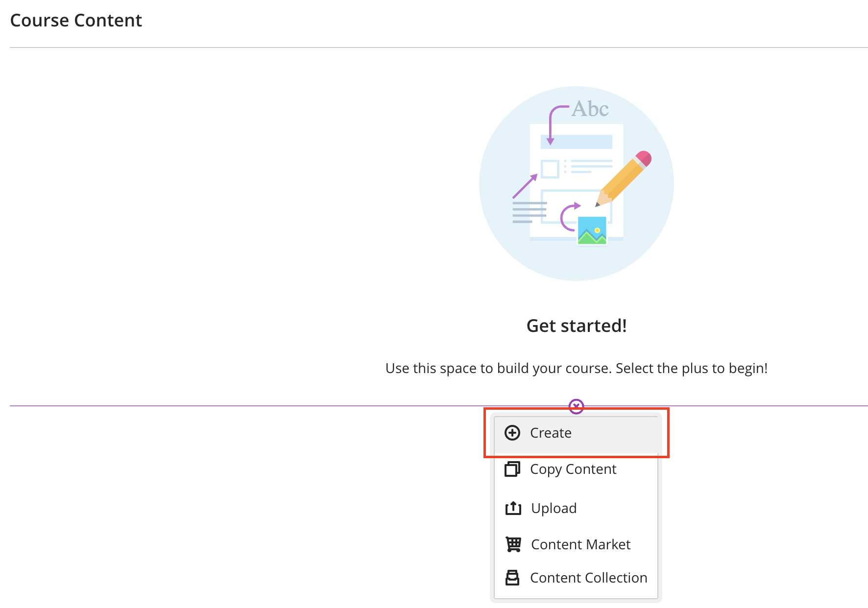Click the 'Use this space to build' description
Viewport: 868px width, 608px height.
576,368
